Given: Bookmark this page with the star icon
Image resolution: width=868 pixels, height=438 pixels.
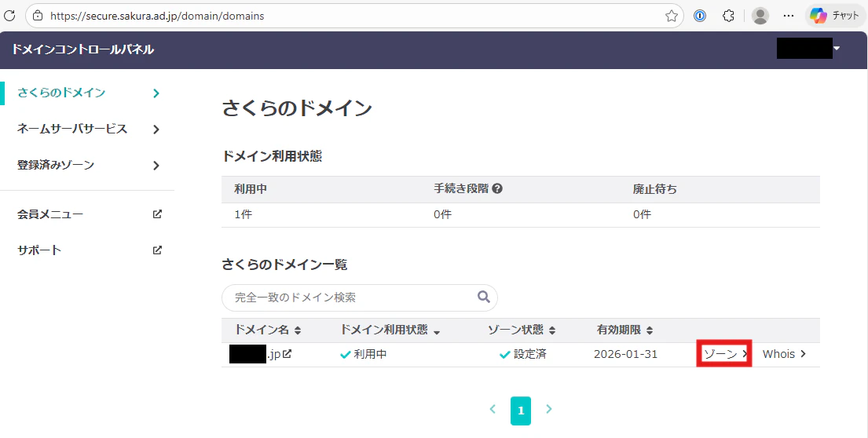Looking at the screenshot, I should tap(672, 16).
